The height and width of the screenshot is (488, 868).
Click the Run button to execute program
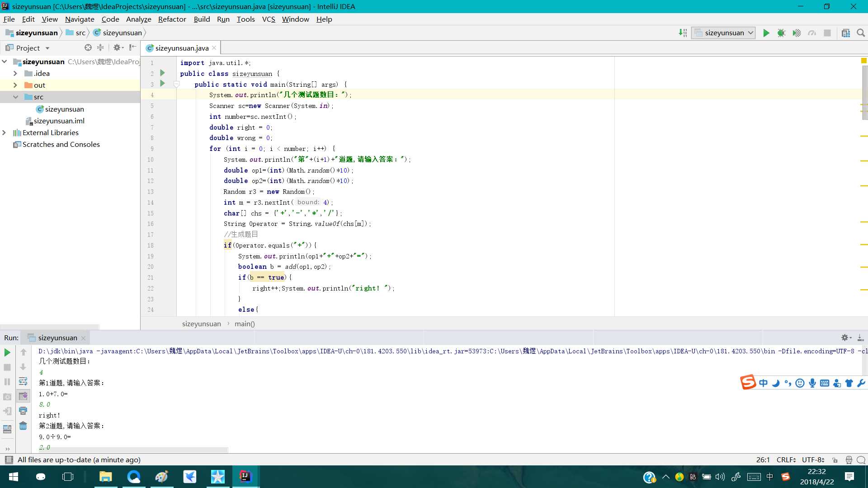766,32
